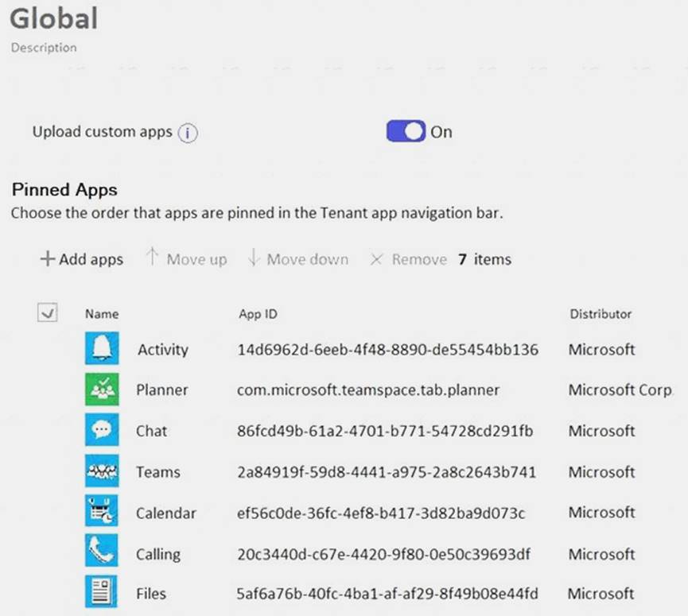Toggle the select-all checkbox in table header
The image size is (688, 616).
(x=47, y=314)
